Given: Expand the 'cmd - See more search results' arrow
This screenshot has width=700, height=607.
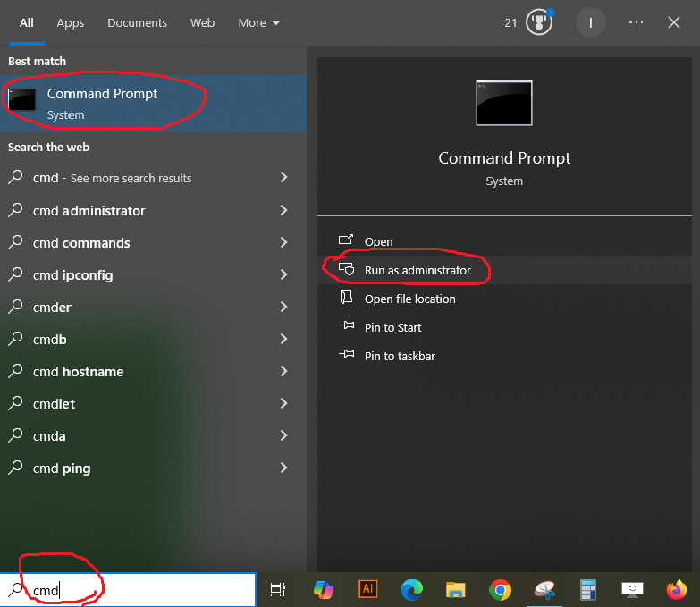Looking at the screenshot, I should [x=284, y=177].
